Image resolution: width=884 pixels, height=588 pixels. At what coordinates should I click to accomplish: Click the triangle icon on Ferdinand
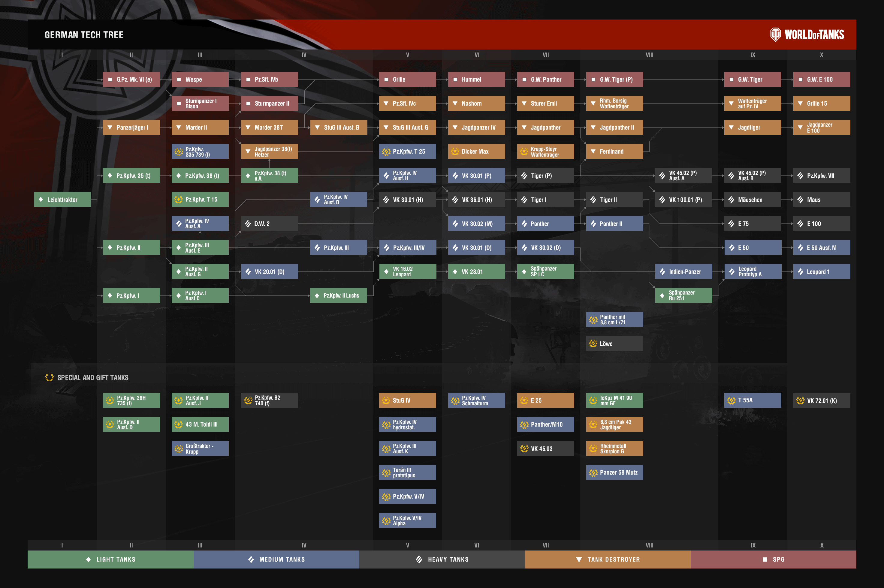[593, 151]
